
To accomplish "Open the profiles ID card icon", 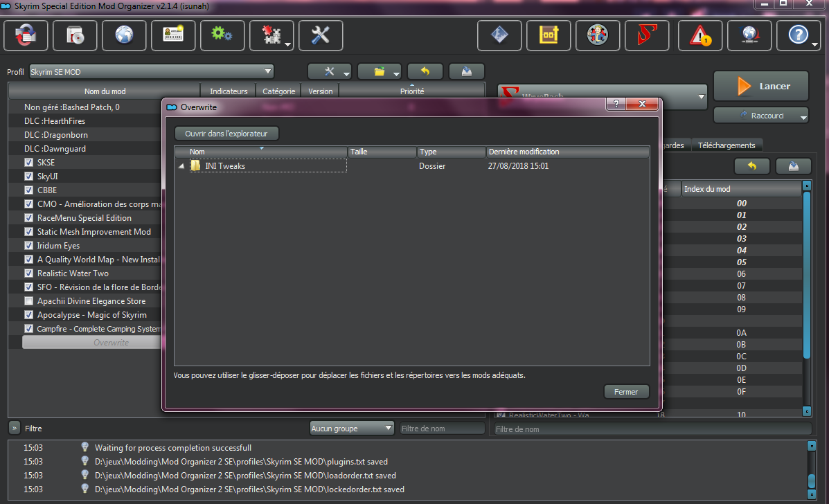I will tap(173, 35).
